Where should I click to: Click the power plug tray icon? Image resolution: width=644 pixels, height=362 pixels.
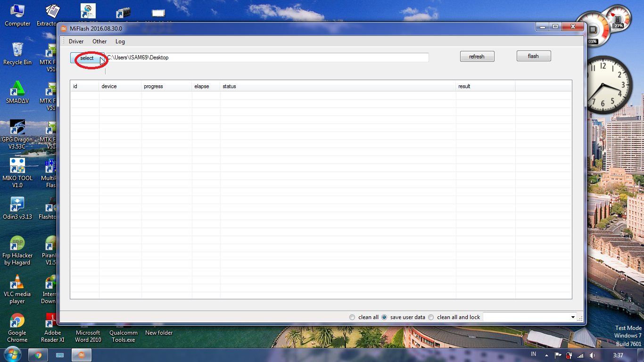[570, 355]
